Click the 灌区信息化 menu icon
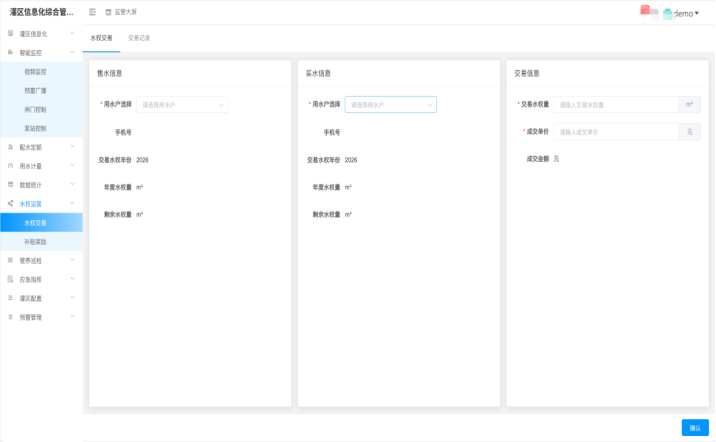This screenshot has height=442, width=716. 10,33
